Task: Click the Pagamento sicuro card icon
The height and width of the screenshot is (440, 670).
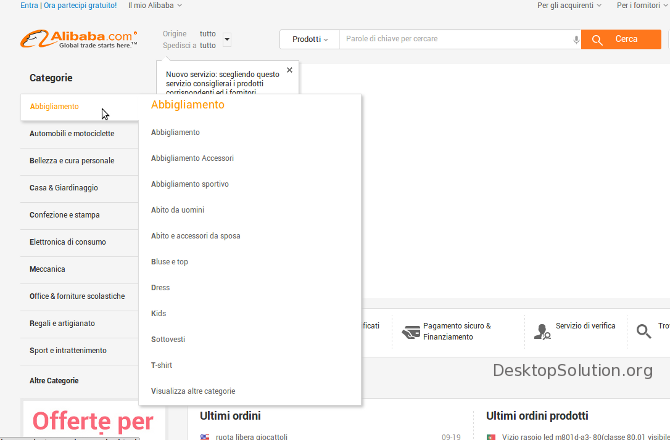Action: pyautogui.click(x=411, y=332)
